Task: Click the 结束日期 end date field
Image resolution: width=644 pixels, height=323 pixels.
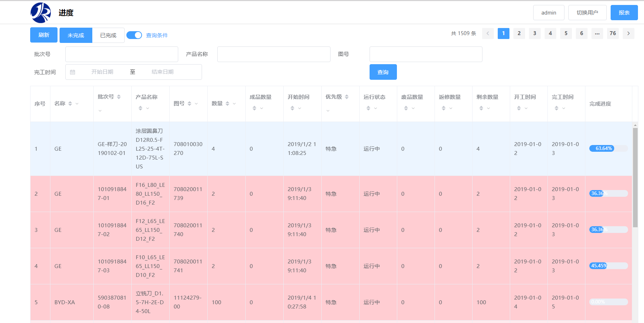Action: (163, 72)
